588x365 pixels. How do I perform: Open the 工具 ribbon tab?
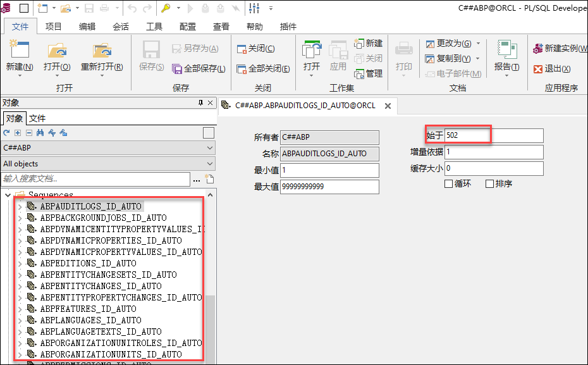[154, 27]
